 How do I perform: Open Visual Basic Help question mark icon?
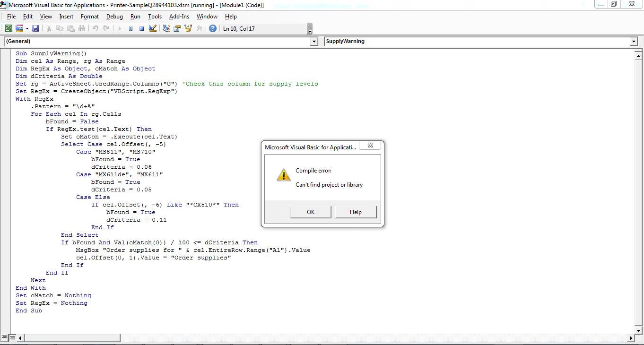pos(213,28)
